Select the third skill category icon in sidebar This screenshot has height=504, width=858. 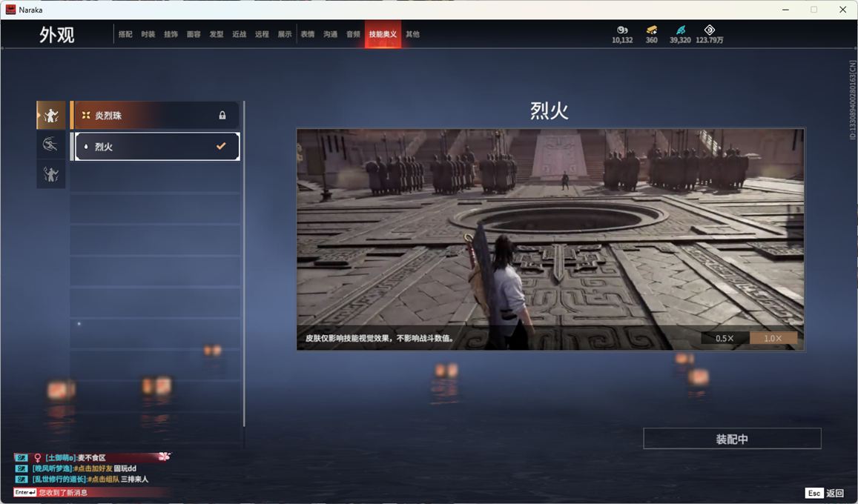coord(51,174)
